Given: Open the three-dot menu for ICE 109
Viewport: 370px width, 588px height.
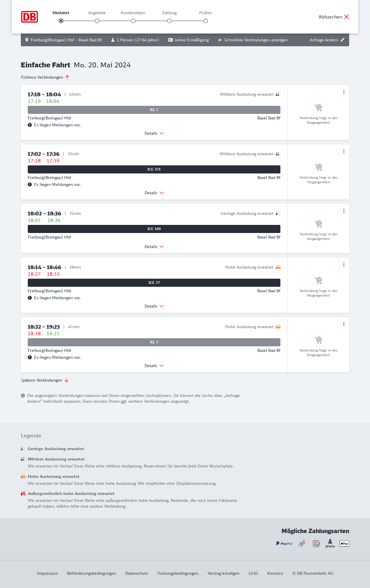Looking at the screenshot, I should [x=344, y=211].
